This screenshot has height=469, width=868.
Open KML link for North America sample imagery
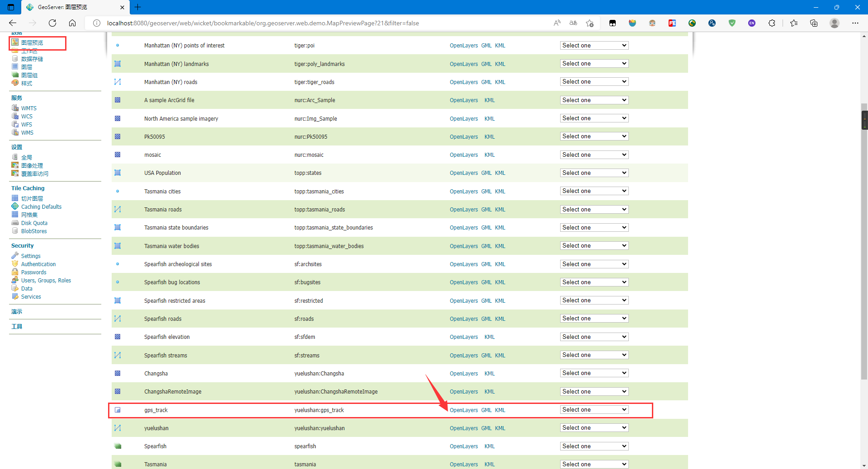490,118
